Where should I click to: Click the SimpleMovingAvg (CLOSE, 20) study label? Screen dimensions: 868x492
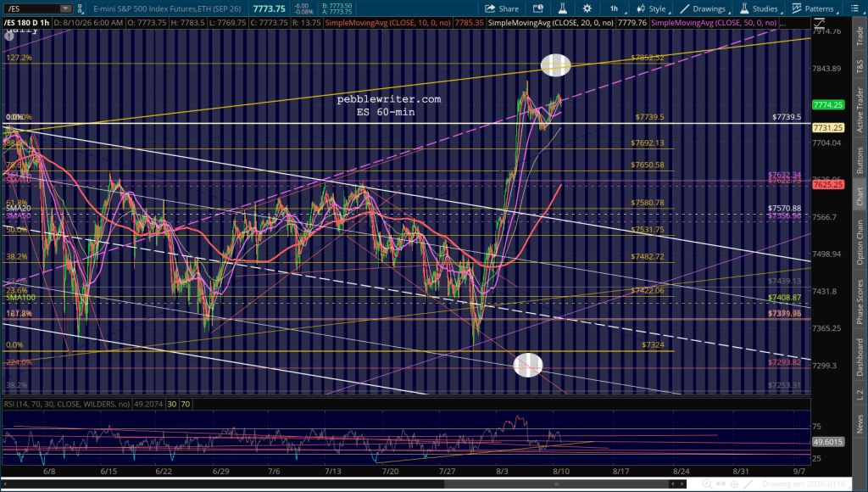(x=551, y=23)
